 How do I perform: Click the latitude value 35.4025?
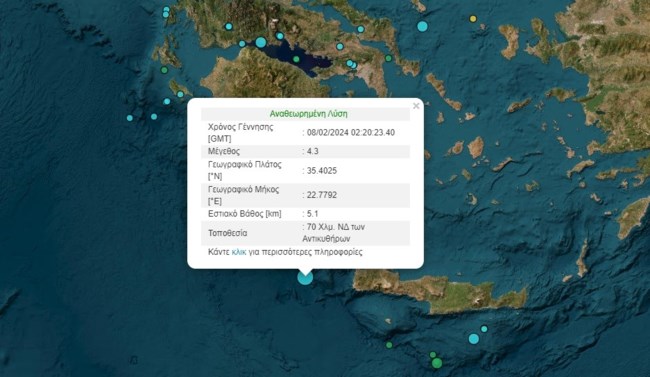click(x=322, y=170)
